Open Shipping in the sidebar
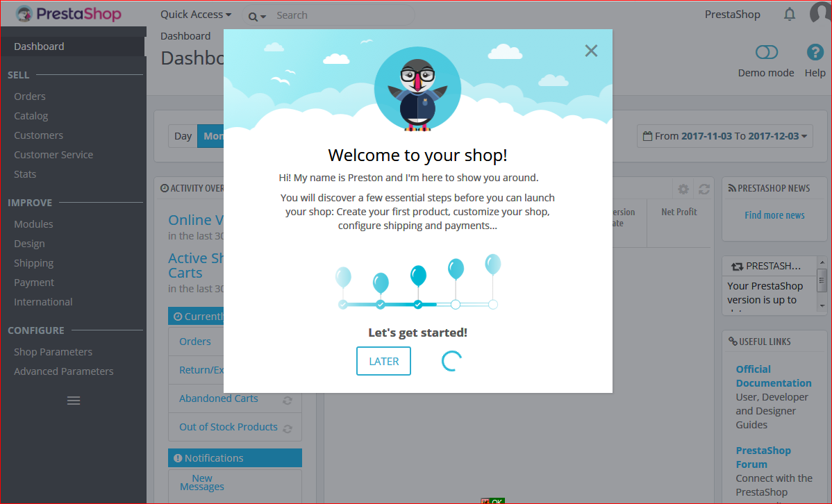832x504 pixels. [x=33, y=263]
